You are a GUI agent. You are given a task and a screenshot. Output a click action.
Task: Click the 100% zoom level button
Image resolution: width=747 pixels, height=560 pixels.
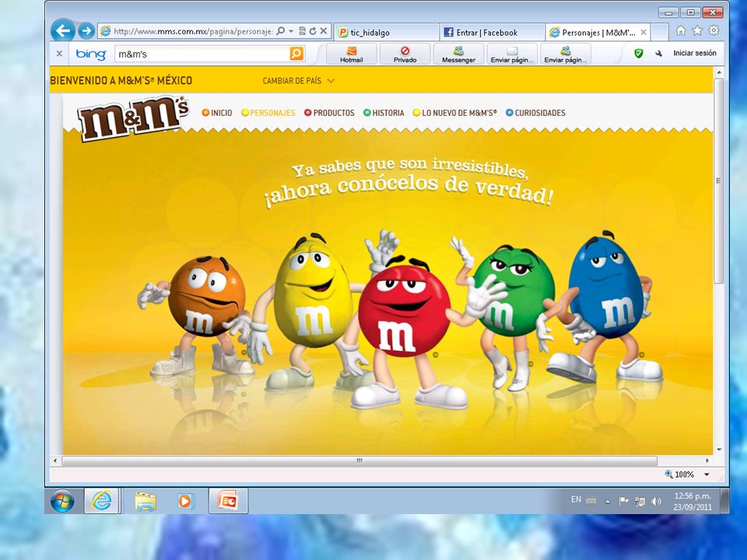[680, 474]
